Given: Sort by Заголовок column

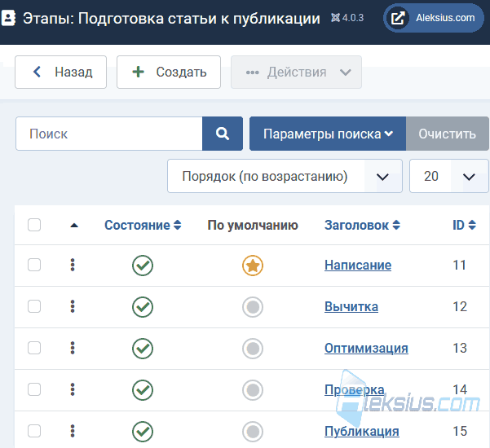Looking at the screenshot, I should click(362, 225).
